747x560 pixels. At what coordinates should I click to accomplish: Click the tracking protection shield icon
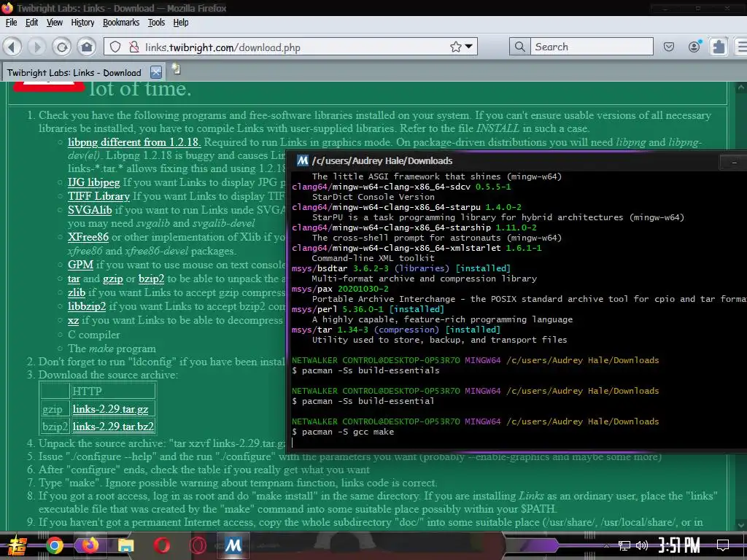115,47
